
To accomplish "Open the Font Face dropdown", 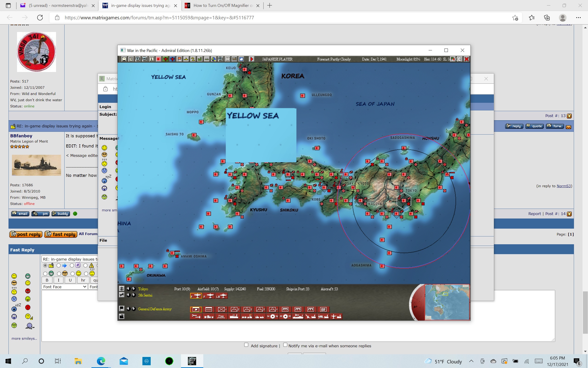I will tap(65, 287).
